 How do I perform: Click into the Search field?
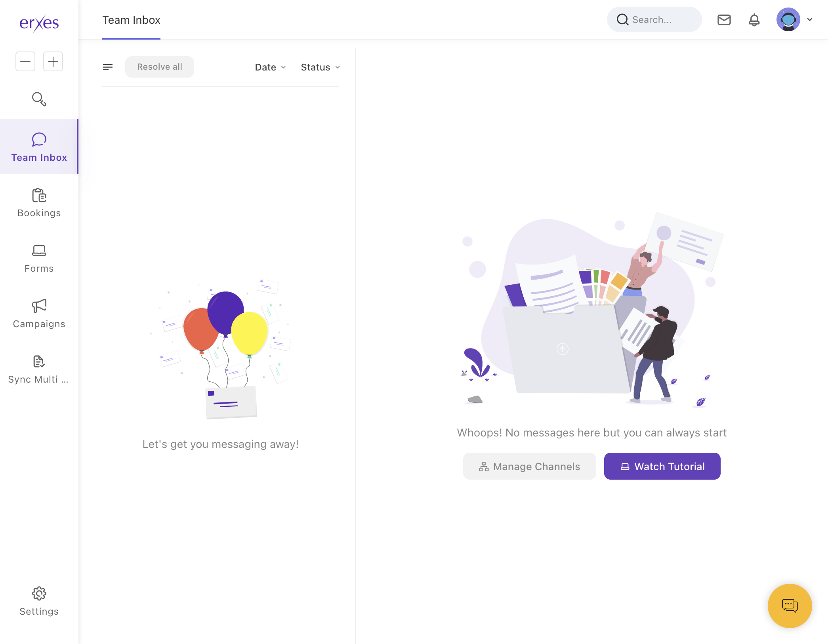pos(654,19)
